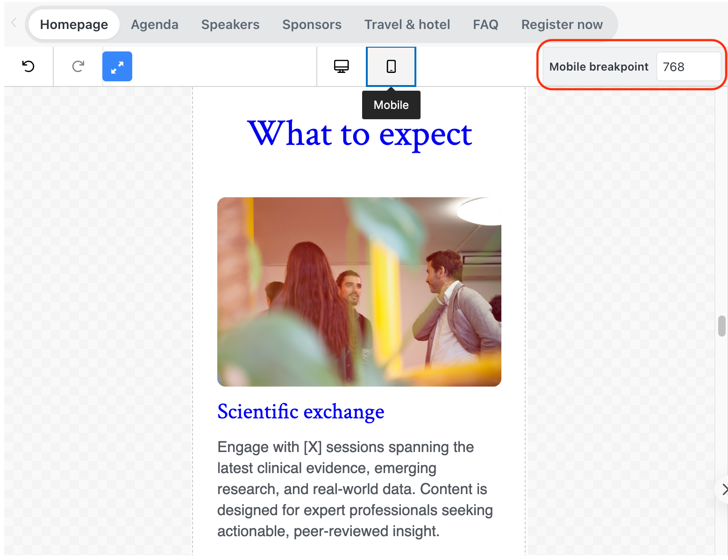This screenshot has height=560, width=728.
Task: Click the Register now tab
Action: point(562,24)
